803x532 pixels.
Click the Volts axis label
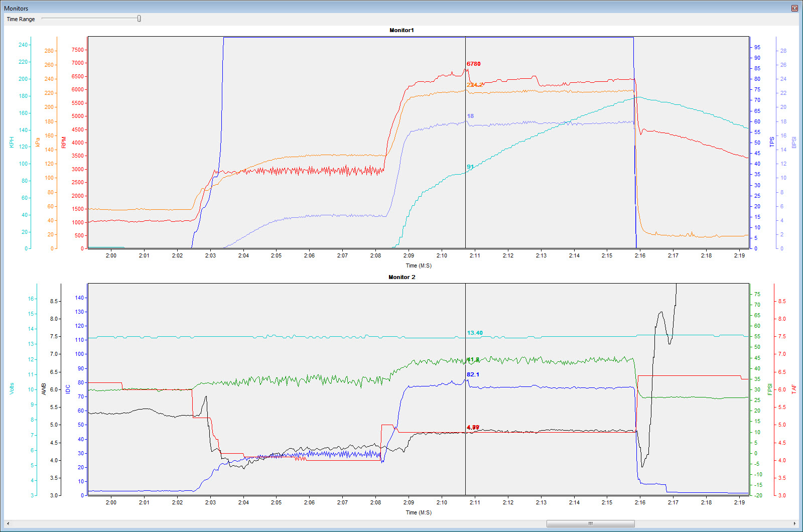pos(12,389)
